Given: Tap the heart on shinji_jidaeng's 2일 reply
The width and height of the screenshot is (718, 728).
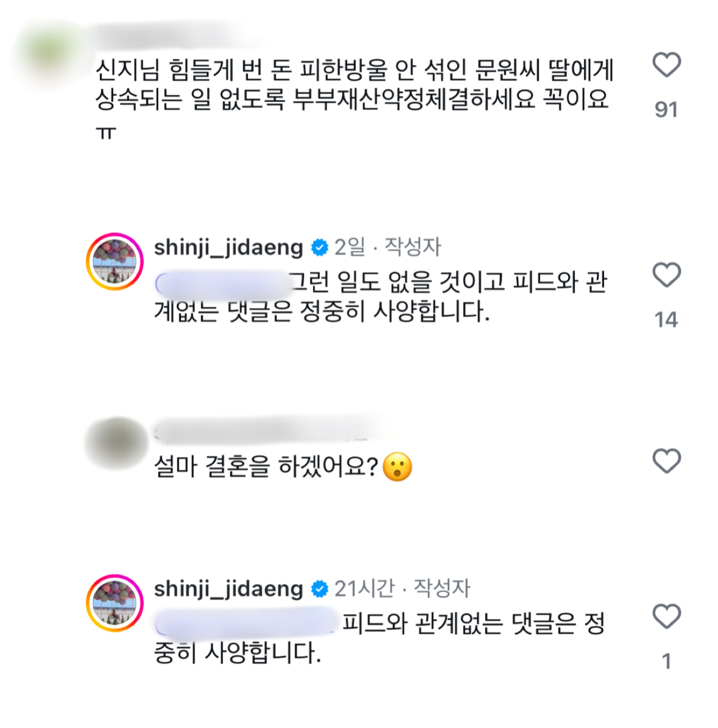Looking at the screenshot, I should (666, 275).
